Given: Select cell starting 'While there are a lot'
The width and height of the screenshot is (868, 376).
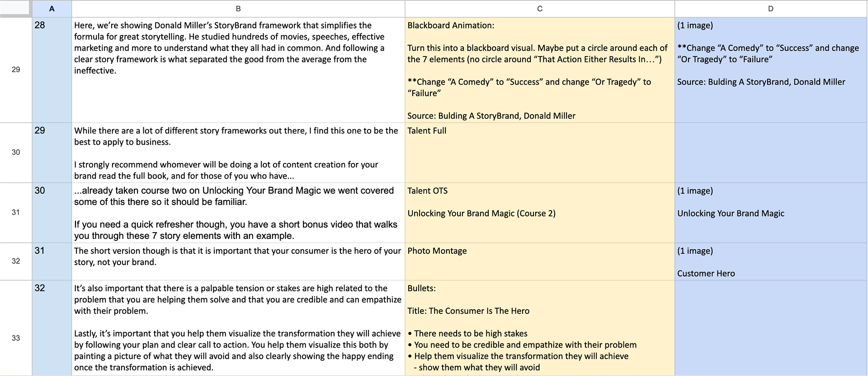Looking at the screenshot, I should (x=238, y=152).
